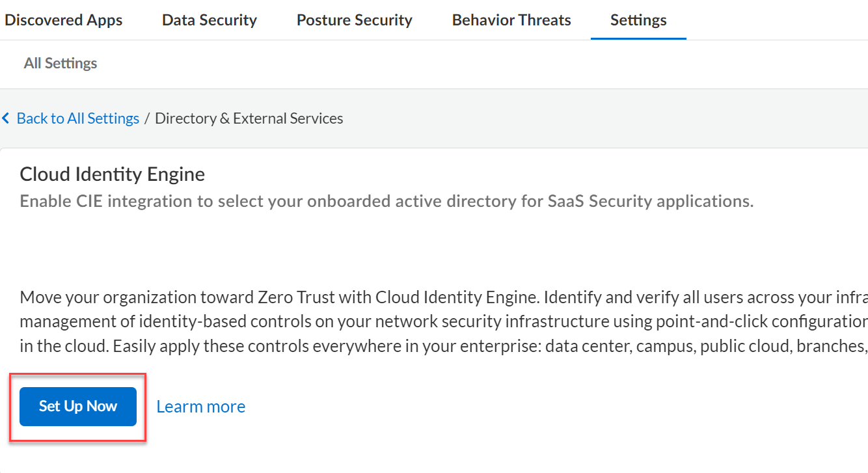Click the Cloud Identity Engine heading
This screenshot has width=868, height=473.
(x=113, y=174)
